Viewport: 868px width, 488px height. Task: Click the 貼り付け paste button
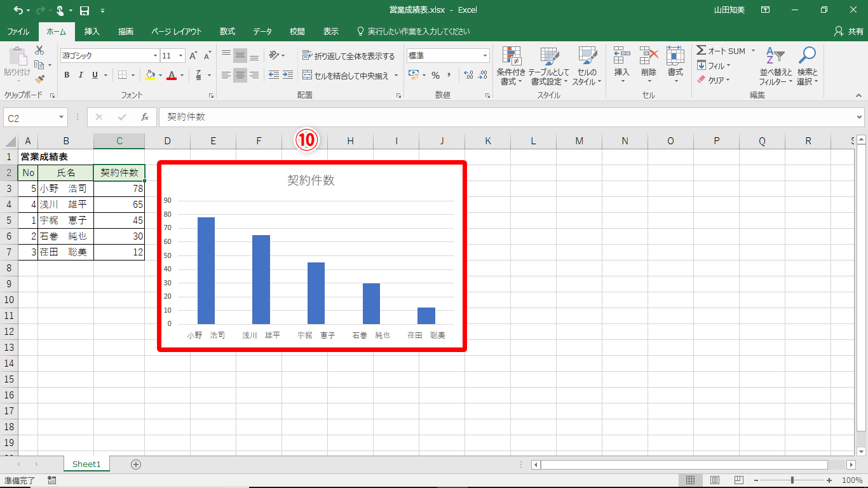(17, 66)
